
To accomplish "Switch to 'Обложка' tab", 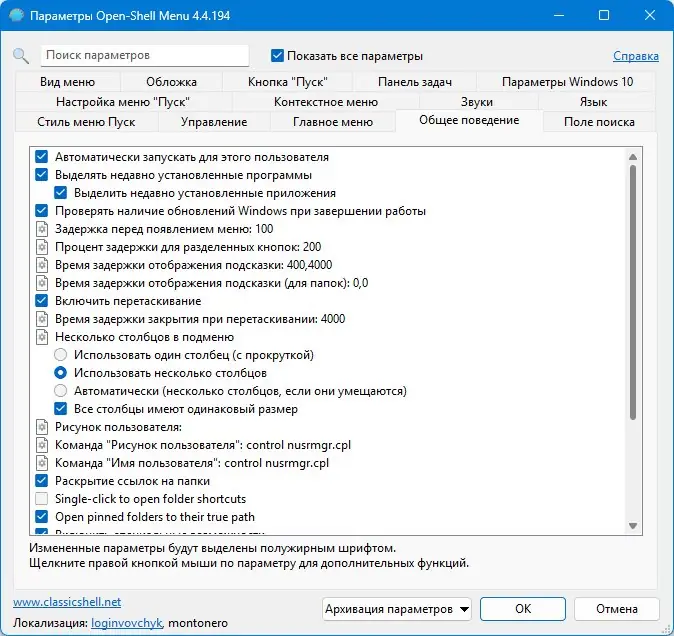I will 172,82.
